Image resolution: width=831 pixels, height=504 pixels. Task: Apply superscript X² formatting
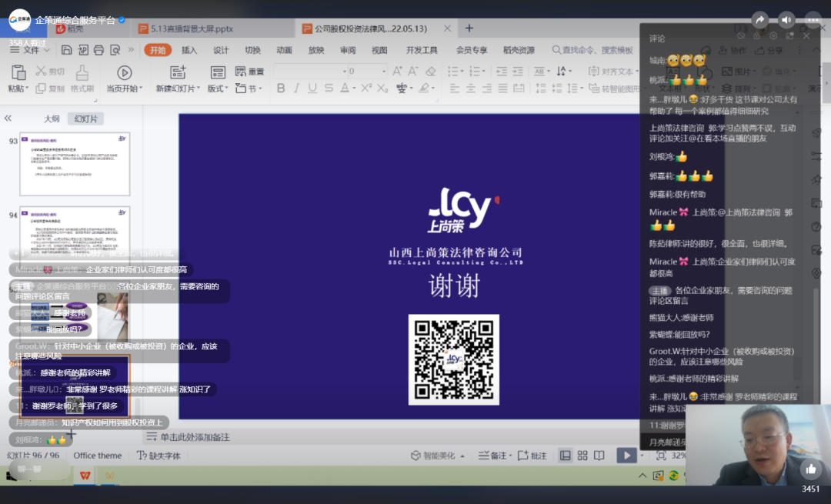[366, 88]
